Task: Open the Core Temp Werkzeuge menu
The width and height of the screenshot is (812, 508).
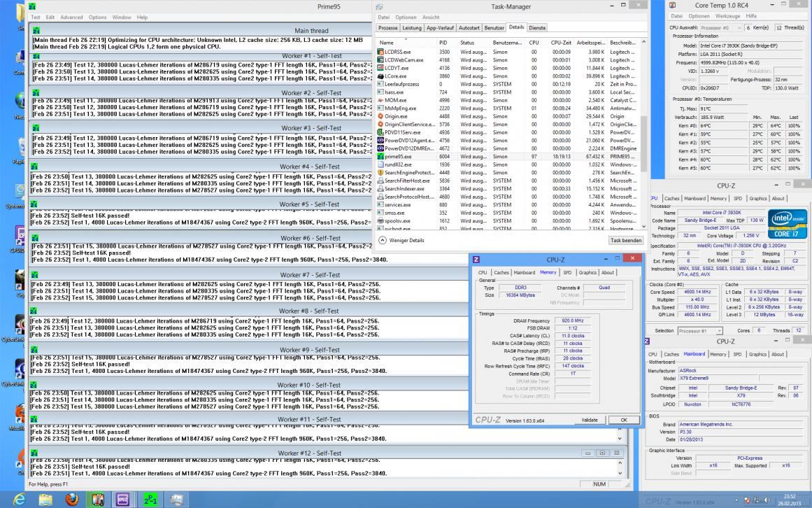Action: [x=727, y=16]
